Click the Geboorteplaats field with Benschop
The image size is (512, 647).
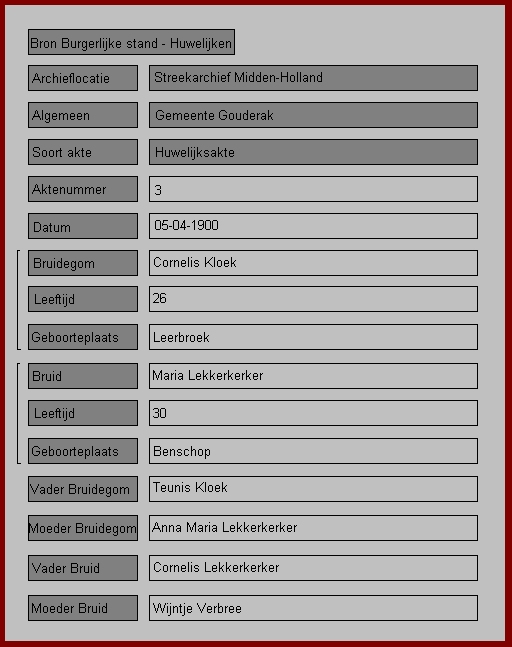tap(313, 451)
